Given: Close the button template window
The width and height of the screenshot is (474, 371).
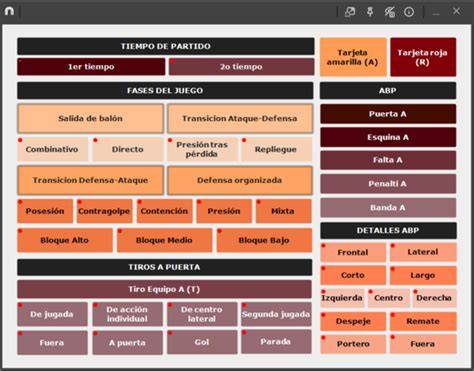Looking at the screenshot, I should [456, 12].
